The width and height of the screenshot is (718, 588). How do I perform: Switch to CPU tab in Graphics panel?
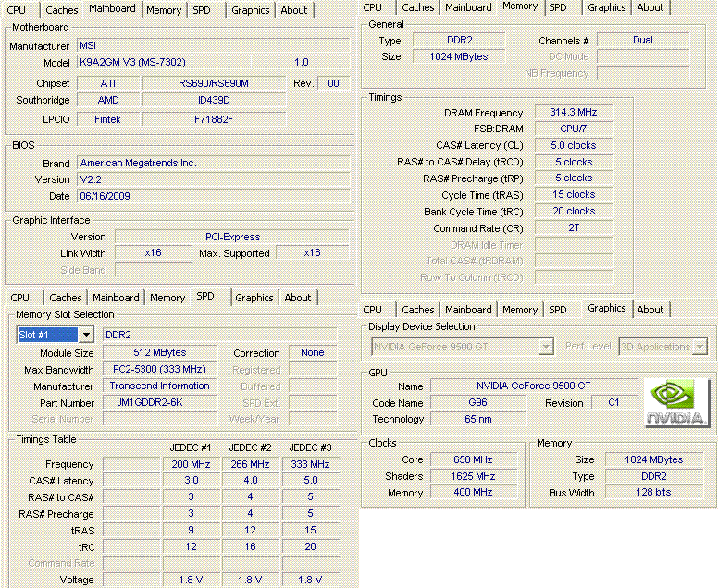click(x=372, y=310)
